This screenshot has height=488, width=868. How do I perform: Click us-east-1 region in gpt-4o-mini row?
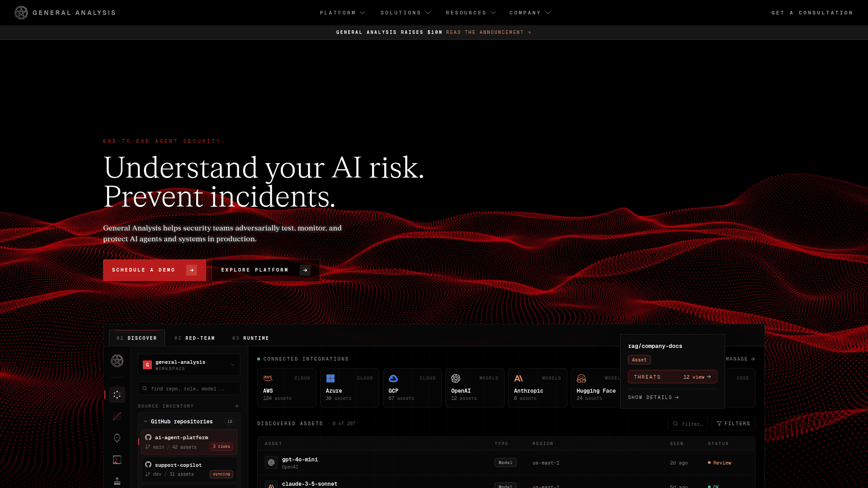(546, 463)
